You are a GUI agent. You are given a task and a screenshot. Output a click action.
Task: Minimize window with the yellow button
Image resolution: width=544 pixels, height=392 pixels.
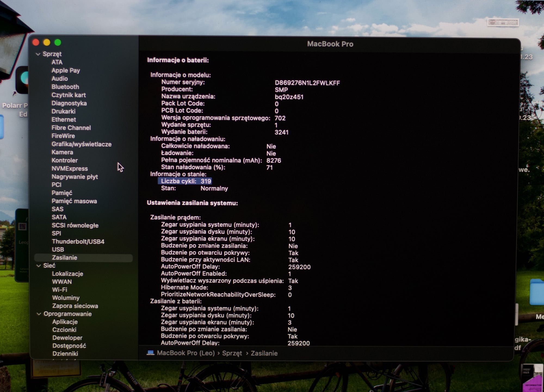click(x=47, y=42)
